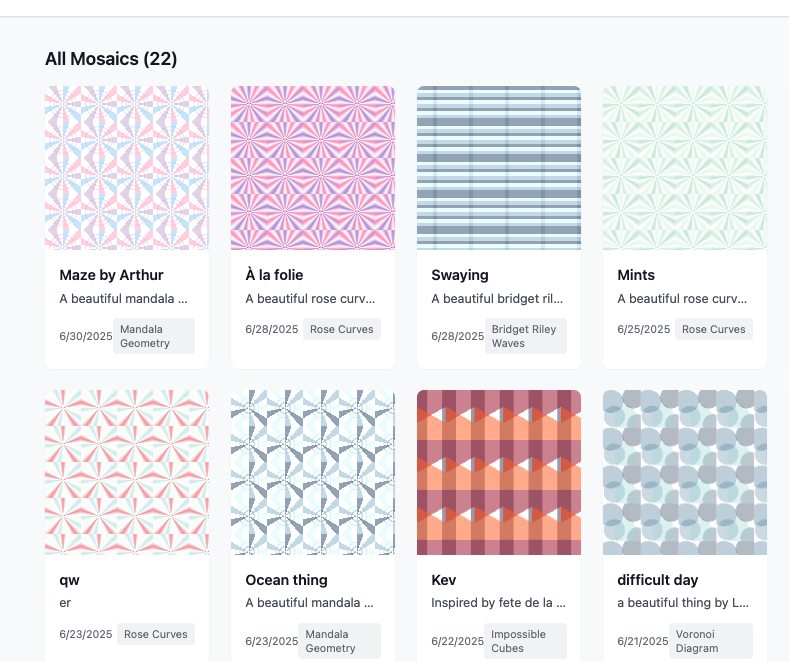Select the Voronoi Diagram tag on difficult day
789x662 pixels.
tap(711, 641)
